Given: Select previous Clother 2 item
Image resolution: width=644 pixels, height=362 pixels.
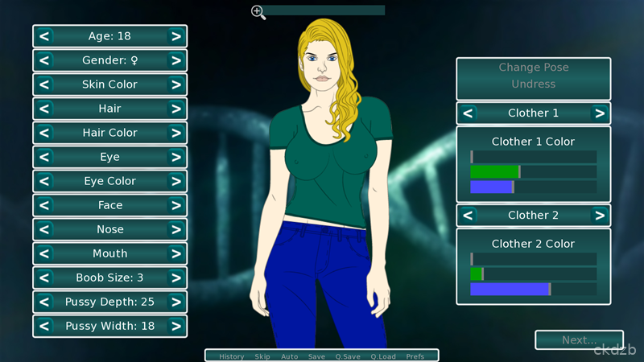Looking at the screenshot, I should point(468,216).
